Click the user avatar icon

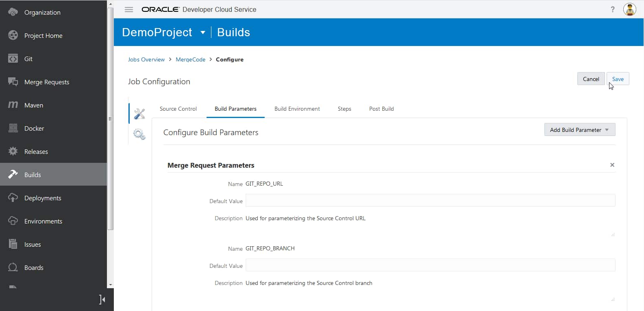630,9
